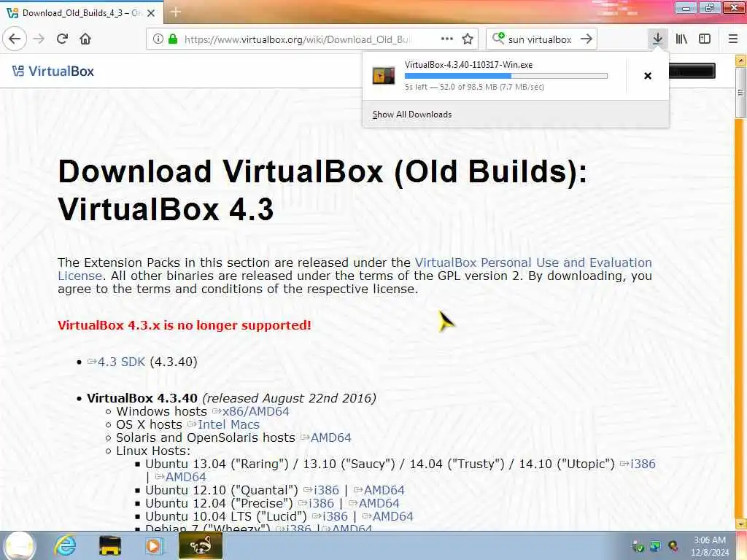Close the Download_Old_Builds_4_3 tab
This screenshot has height=560, width=747.
coord(151,13)
